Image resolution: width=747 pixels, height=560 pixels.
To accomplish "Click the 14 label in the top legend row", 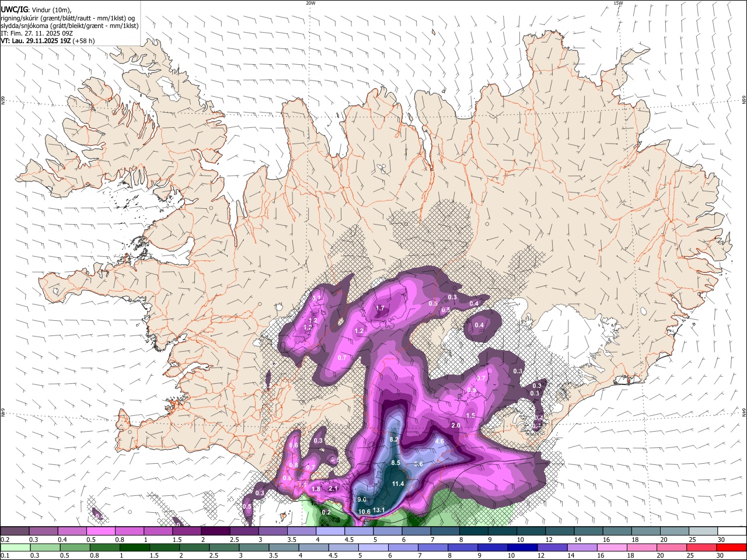I will [577, 539].
